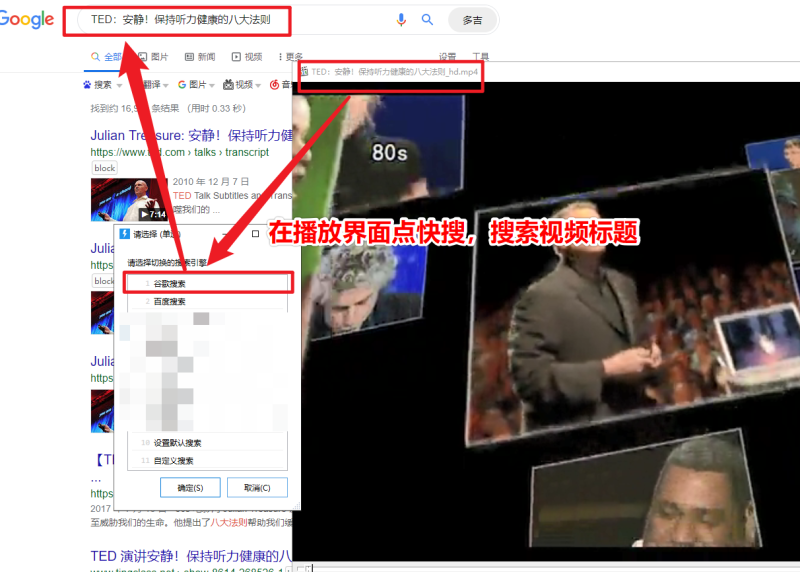Open the ted.com talks transcript URL
The height and width of the screenshot is (572, 800).
coord(180,152)
